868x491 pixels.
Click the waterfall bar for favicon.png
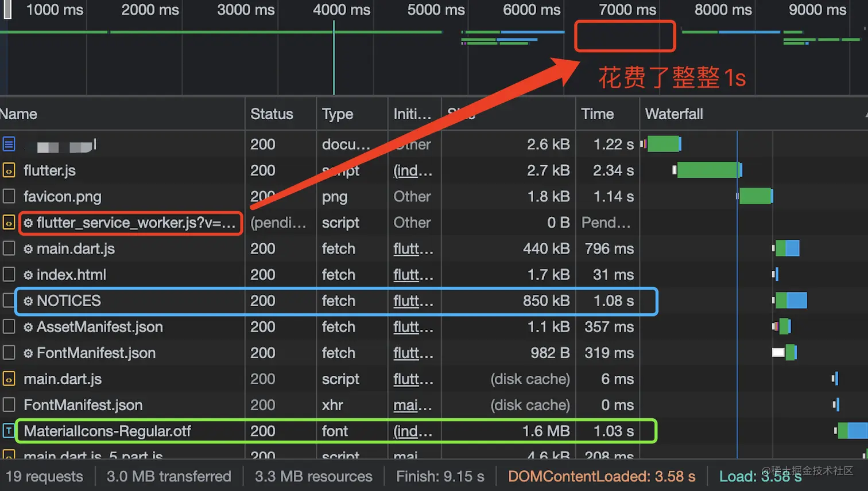click(755, 196)
